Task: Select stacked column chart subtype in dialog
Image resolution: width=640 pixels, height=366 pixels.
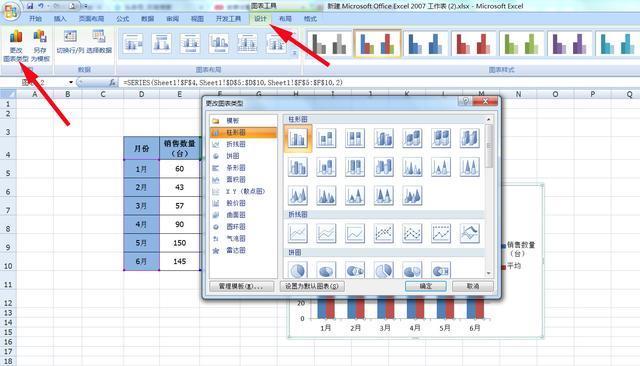Action: 326,138
